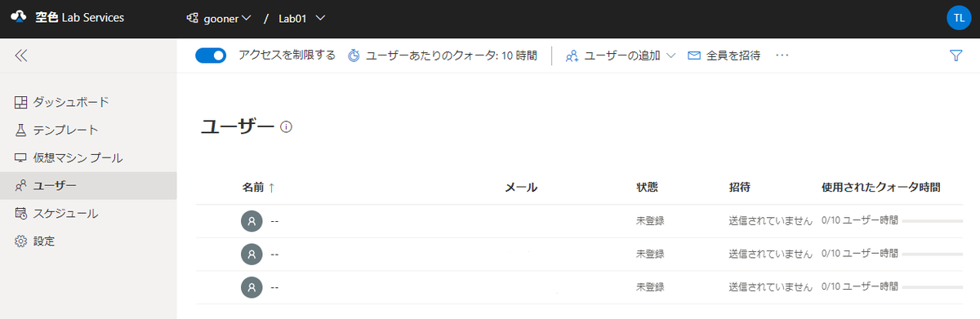Click the ユーザー page heading
Viewport: 980px width, 319px height.
point(237,126)
